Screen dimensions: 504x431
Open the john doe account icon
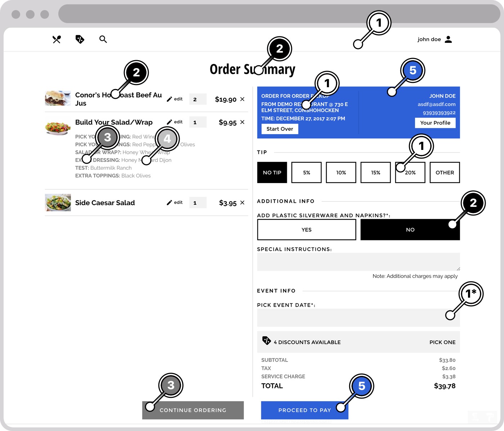tap(448, 39)
